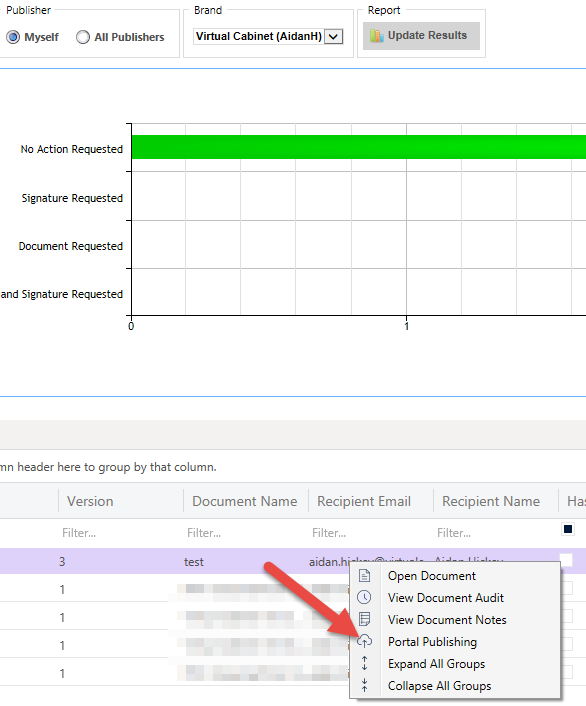Screen dimensions: 586x706
Task: Click the Recipient Name column header
Action: tap(491, 501)
